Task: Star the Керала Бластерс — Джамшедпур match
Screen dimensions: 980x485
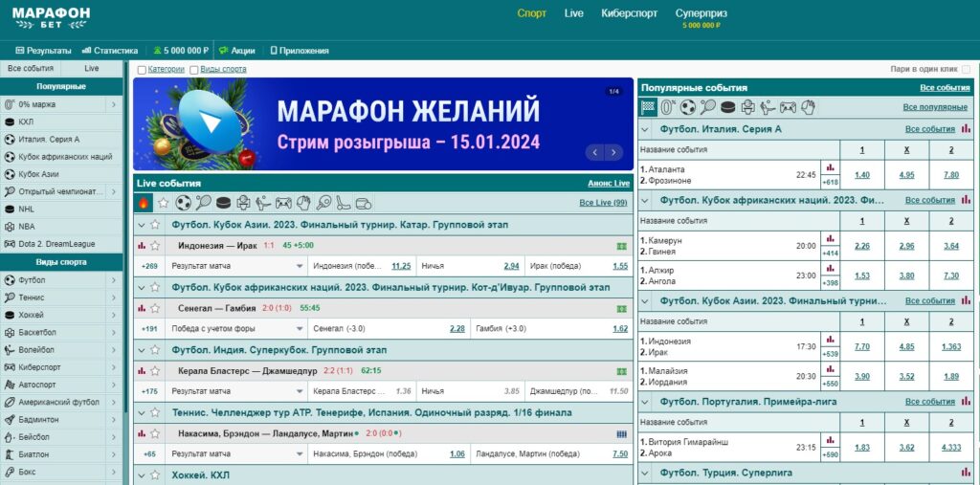Action: pyautogui.click(x=155, y=370)
